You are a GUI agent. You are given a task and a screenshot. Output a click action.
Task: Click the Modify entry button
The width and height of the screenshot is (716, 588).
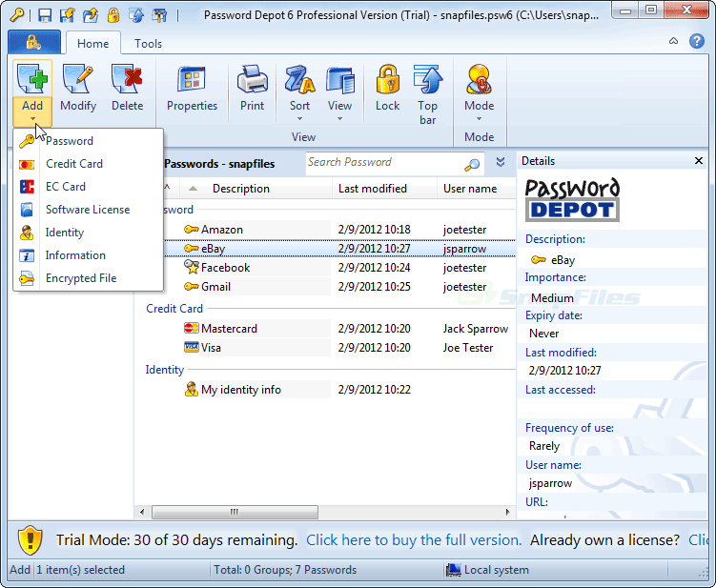pyautogui.click(x=78, y=89)
